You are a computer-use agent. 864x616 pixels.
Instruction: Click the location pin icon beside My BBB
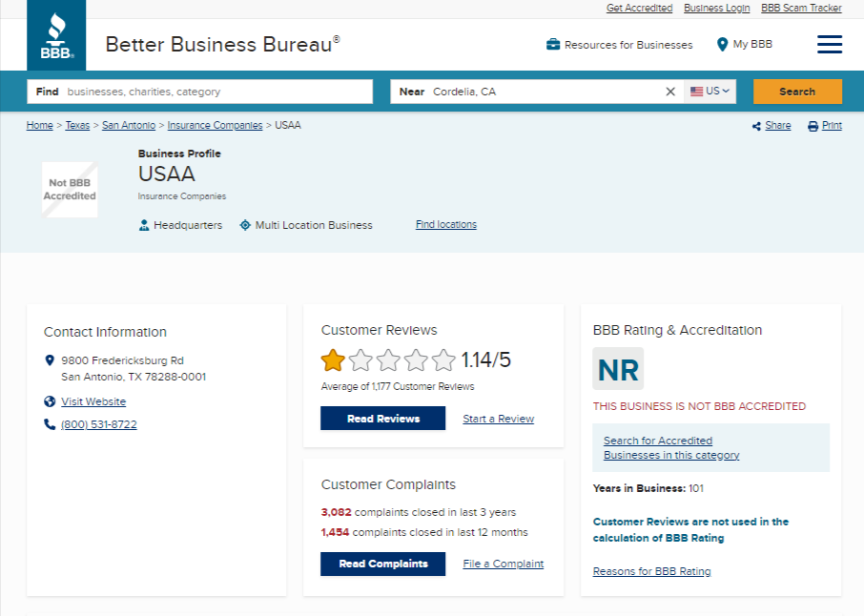[722, 45]
